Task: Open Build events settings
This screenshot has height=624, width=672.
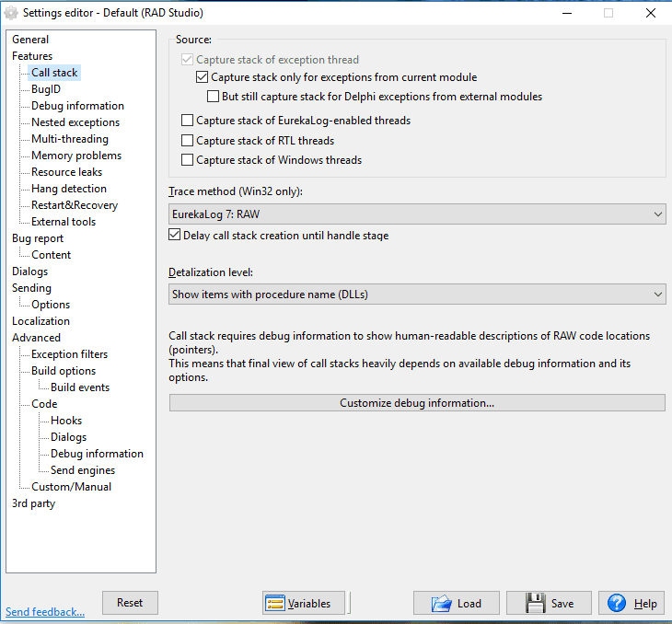Action: point(80,387)
